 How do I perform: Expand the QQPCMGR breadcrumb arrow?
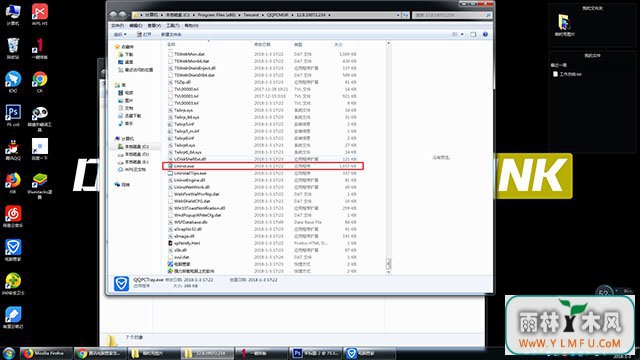(x=292, y=15)
